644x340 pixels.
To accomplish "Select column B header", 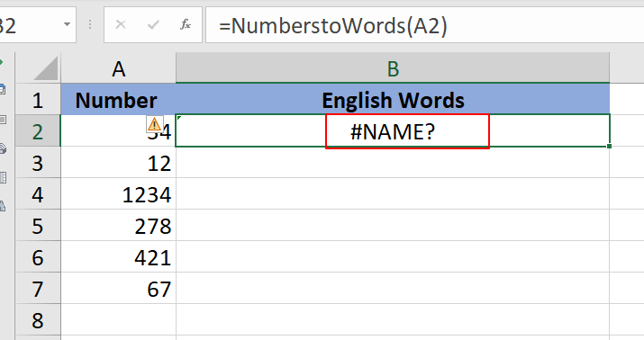I will click(393, 68).
